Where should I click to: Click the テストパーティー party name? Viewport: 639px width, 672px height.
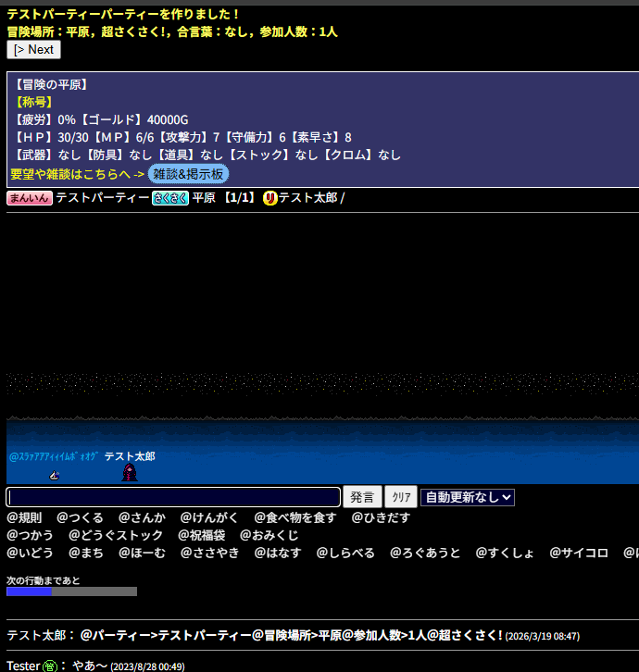click(x=103, y=197)
